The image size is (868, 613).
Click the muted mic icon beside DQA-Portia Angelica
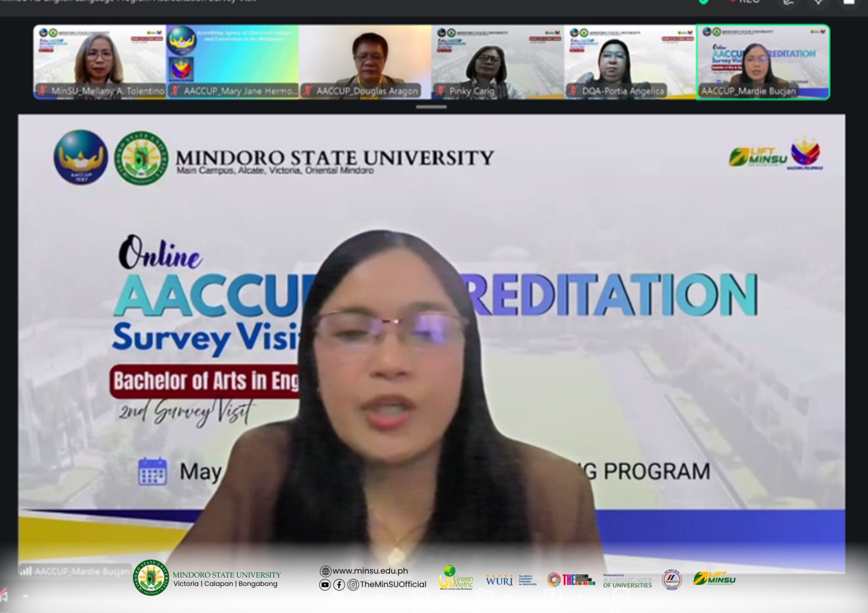click(x=574, y=91)
